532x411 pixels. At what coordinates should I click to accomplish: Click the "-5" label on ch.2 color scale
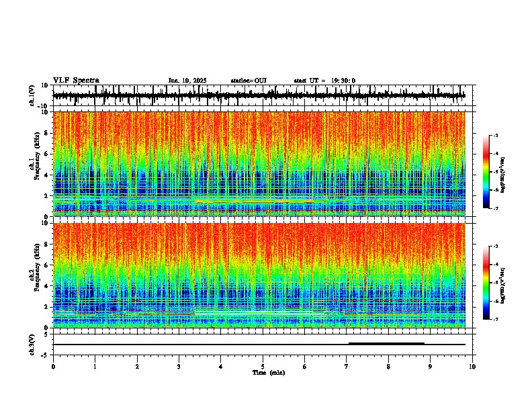(x=496, y=283)
